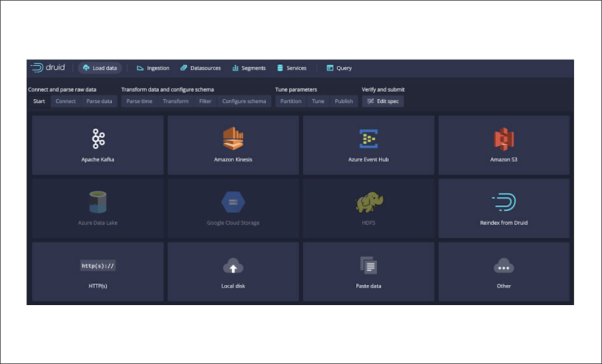
Task: Click the 'Connect and parse raw data' heading
Action: pos(62,90)
